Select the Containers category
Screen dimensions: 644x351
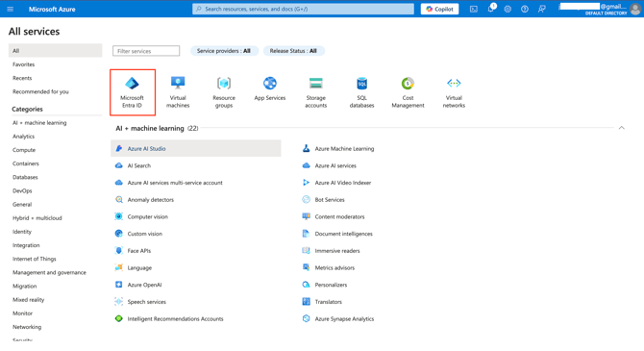tap(25, 163)
